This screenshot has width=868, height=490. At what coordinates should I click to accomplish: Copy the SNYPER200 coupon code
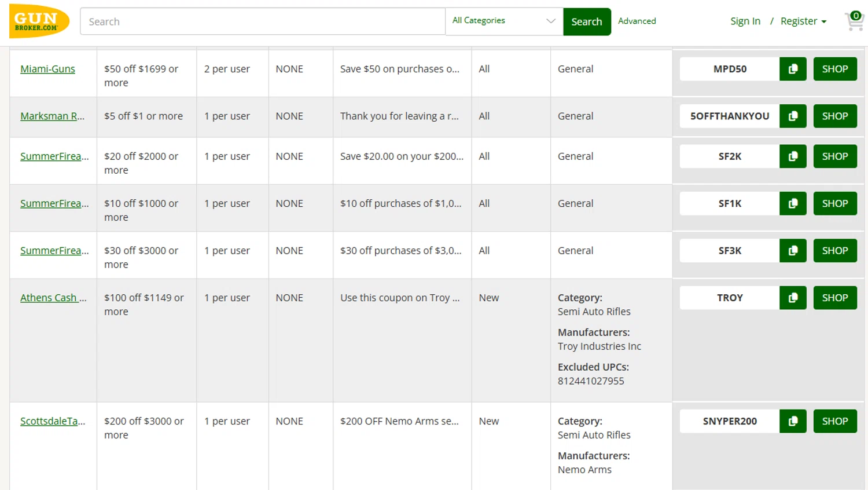pos(793,421)
